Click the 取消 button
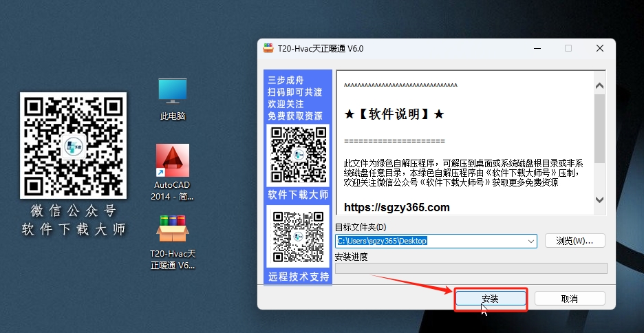Image resolution: width=644 pixels, height=333 pixels. pyautogui.click(x=570, y=299)
